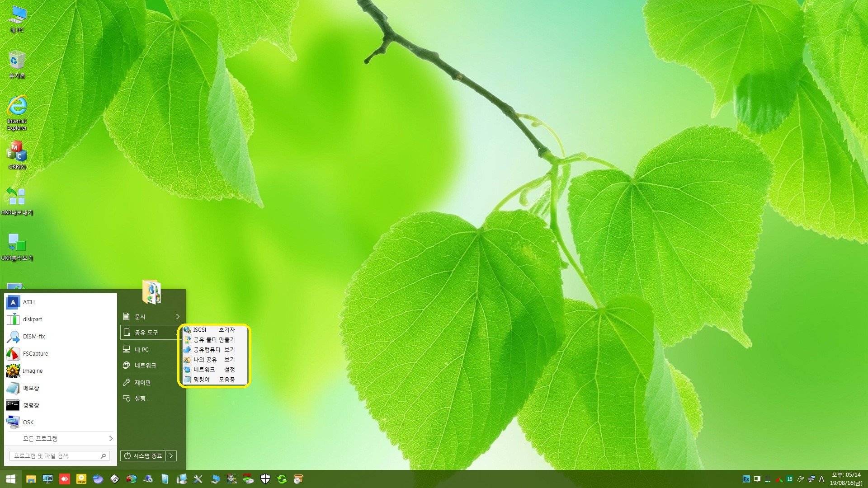Expand 모든 프로그램 list

[61, 438]
